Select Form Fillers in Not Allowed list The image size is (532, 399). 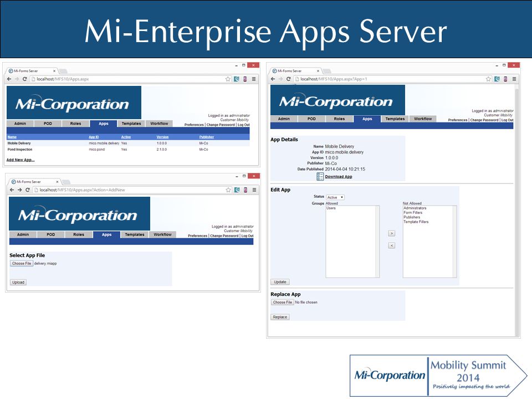(413, 213)
